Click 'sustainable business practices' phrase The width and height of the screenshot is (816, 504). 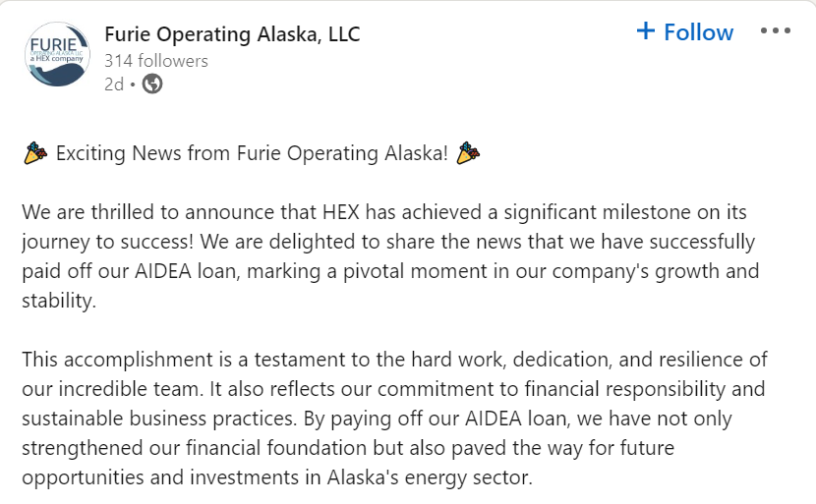point(159,419)
